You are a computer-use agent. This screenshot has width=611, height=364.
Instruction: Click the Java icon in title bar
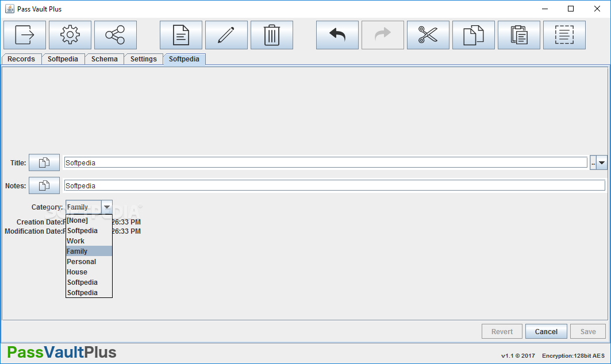(x=9, y=9)
